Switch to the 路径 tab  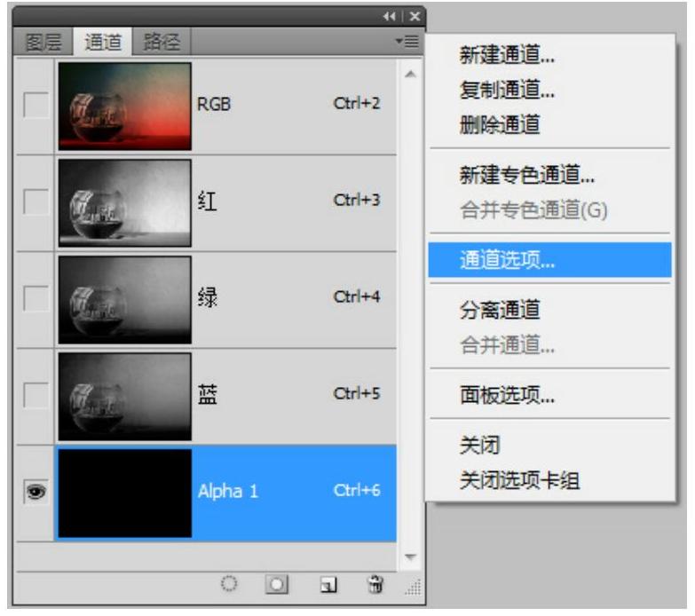[x=160, y=41]
